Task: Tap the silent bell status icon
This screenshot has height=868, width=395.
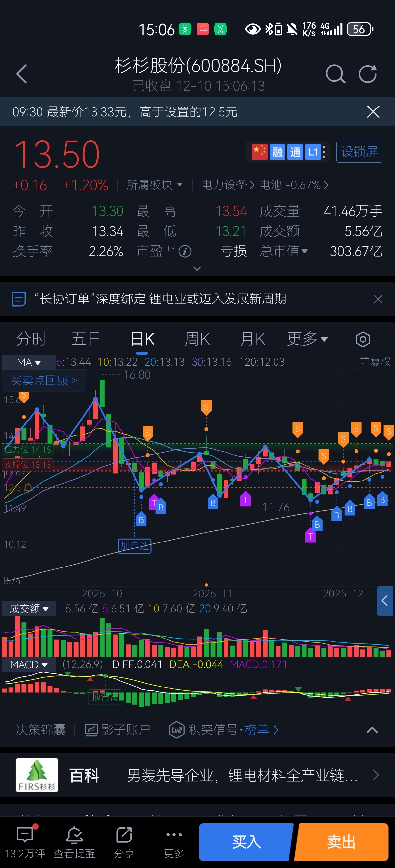Action: 292,29
